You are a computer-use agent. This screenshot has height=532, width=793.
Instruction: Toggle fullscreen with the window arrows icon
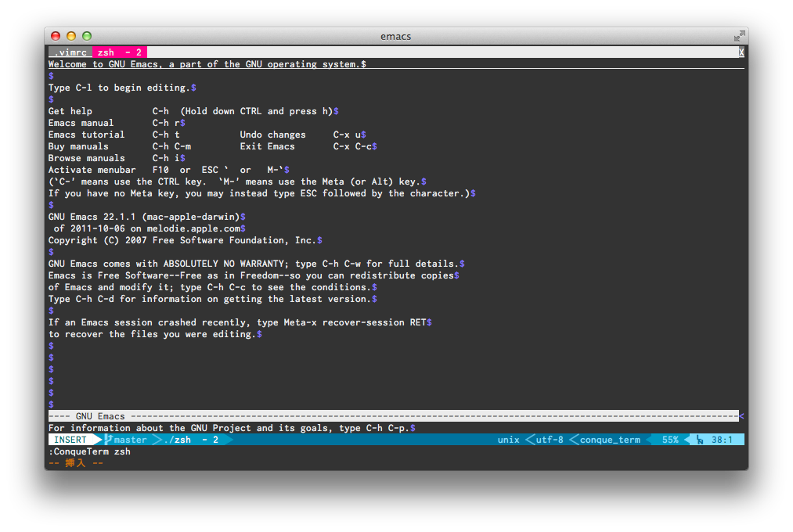[x=740, y=36]
